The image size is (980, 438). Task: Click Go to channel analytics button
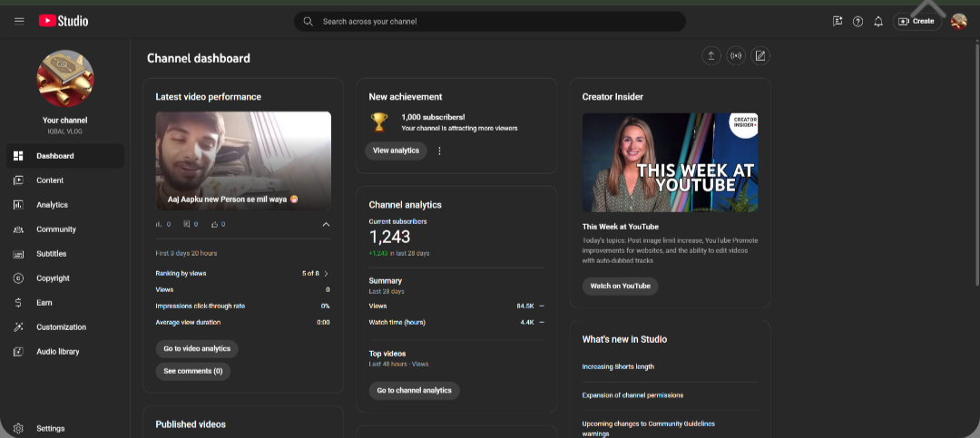pos(414,391)
